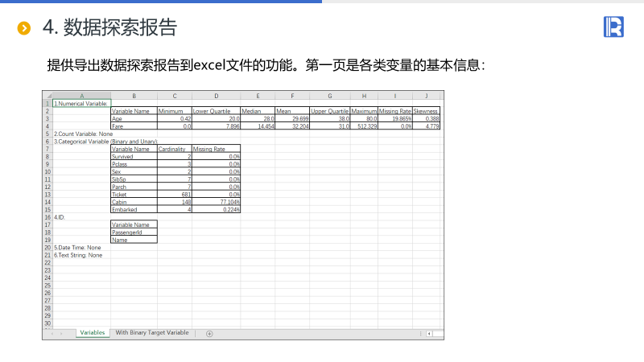Click the 'Cabin' variable cell
This screenshot has height=362, width=644.
[134, 202]
